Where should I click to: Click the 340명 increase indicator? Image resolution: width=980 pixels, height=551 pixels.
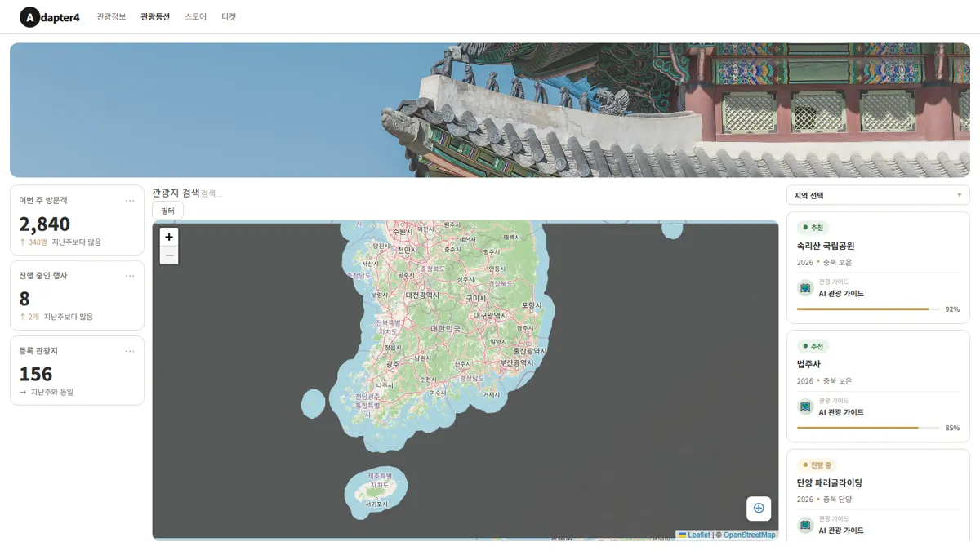(33, 242)
